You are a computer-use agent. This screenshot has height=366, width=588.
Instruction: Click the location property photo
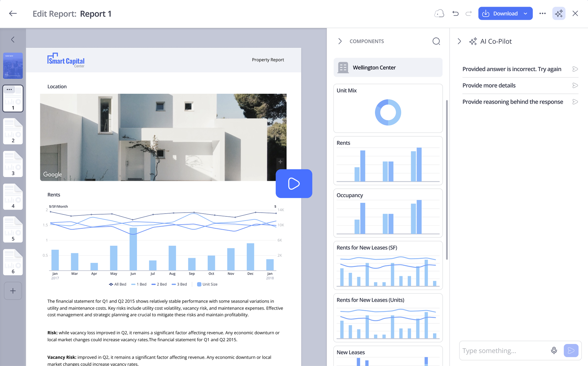[x=163, y=137]
